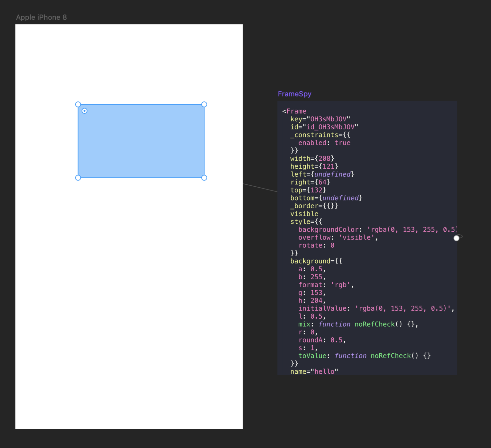Click the white connector circle on FrameSpy edge
This screenshot has width=491, height=448.
pos(456,238)
